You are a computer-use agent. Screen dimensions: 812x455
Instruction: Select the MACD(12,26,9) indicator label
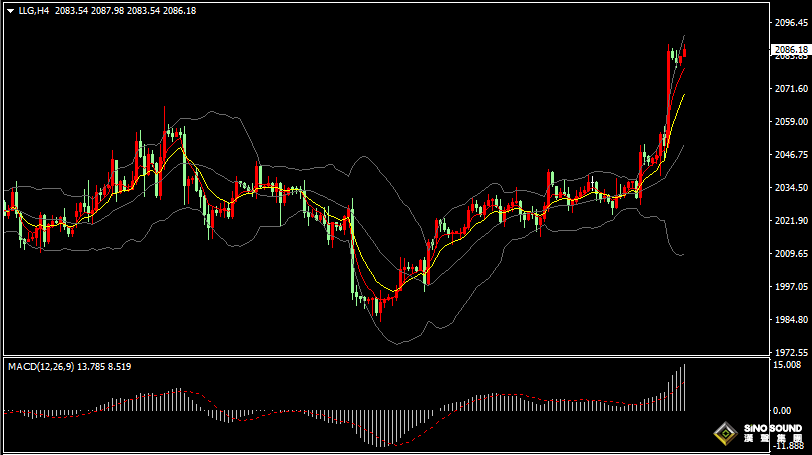click(39, 367)
